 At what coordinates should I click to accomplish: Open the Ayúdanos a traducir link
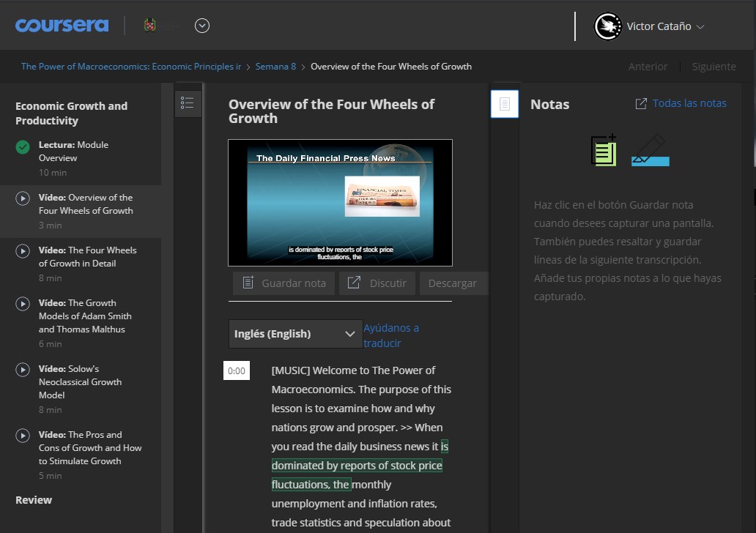pos(391,335)
